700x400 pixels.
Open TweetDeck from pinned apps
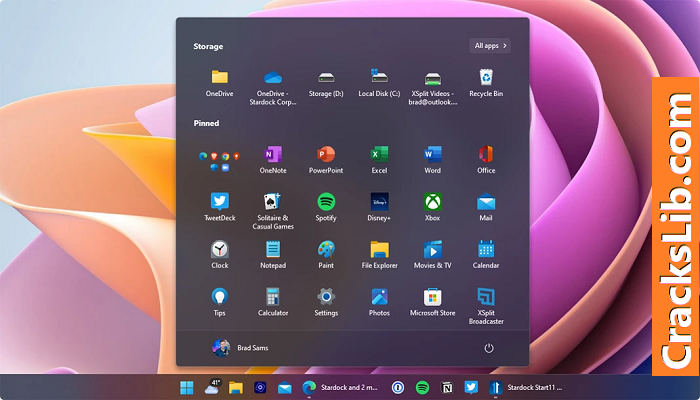pyautogui.click(x=219, y=207)
